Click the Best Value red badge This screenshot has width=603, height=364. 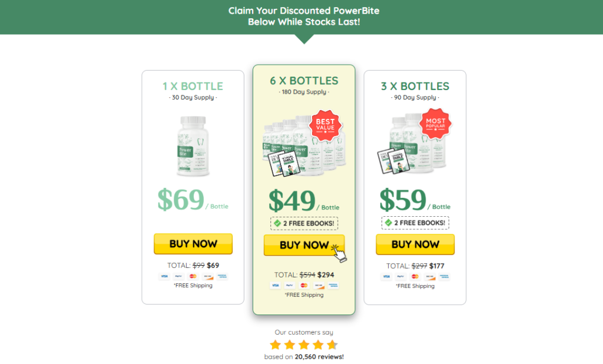pos(325,125)
